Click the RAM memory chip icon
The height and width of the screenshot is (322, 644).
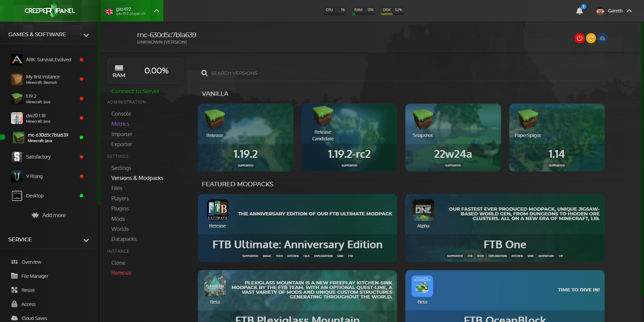coord(119,68)
